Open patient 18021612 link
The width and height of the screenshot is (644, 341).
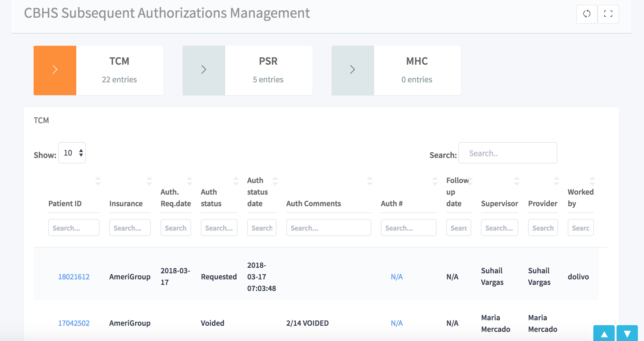pyautogui.click(x=74, y=277)
